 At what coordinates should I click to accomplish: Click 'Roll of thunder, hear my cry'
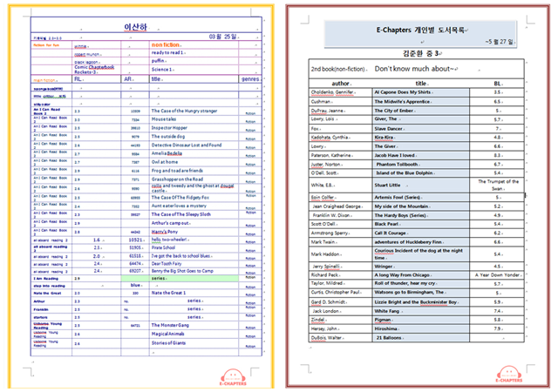click(405, 283)
